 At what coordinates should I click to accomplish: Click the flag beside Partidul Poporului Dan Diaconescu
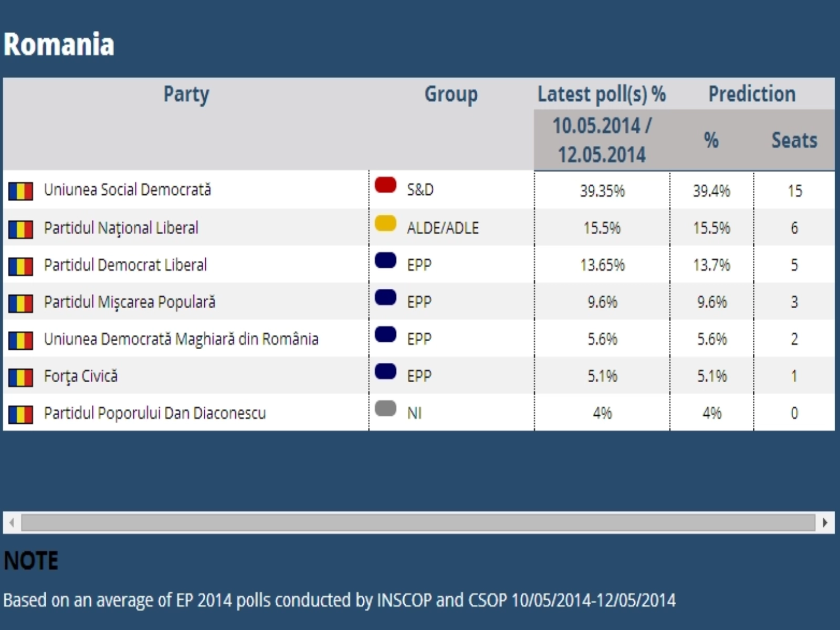[20, 414]
